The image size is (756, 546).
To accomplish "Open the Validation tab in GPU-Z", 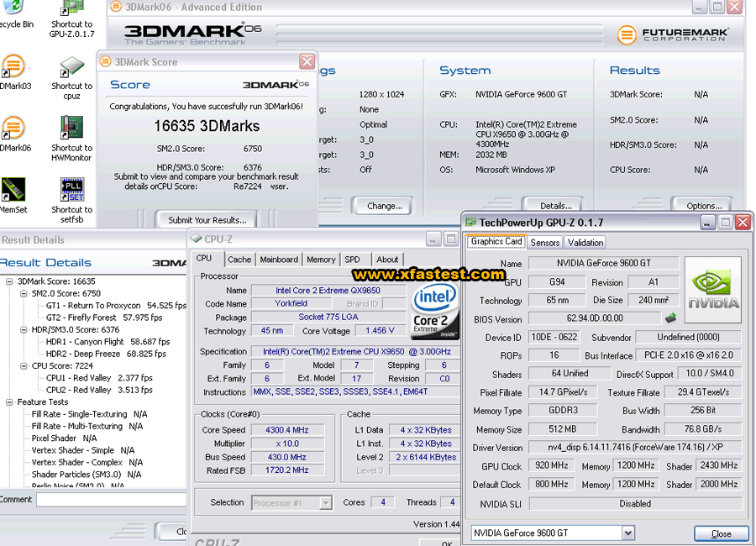I will pos(585,242).
